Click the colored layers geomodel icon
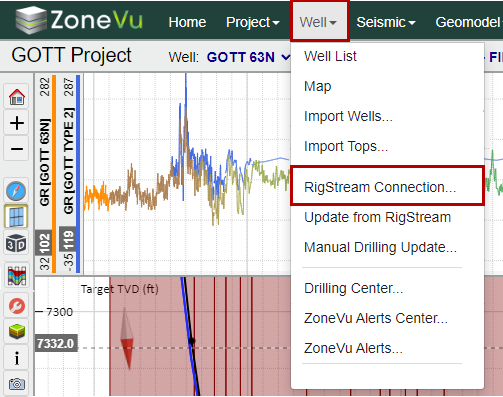 (x=17, y=276)
